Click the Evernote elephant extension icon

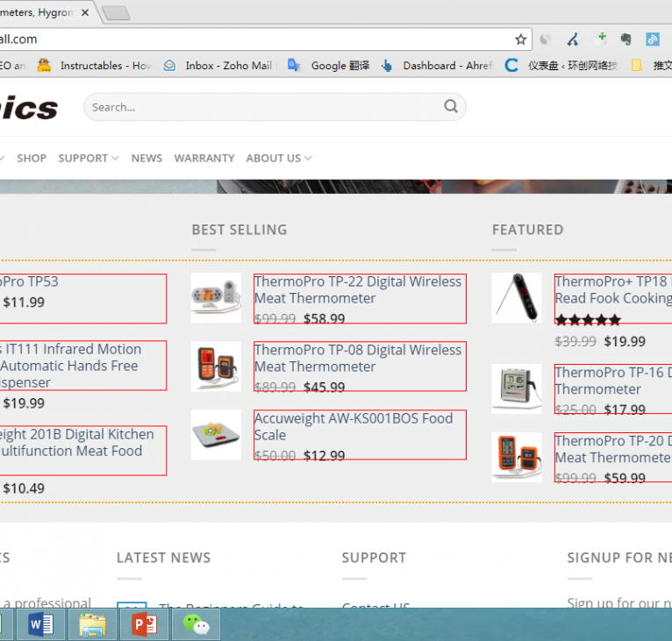[x=626, y=39]
